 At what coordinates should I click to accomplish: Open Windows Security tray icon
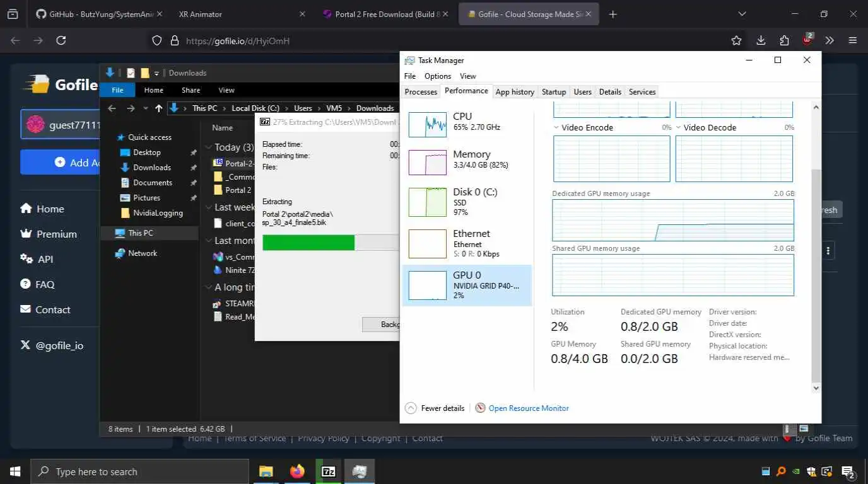[812, 471]
